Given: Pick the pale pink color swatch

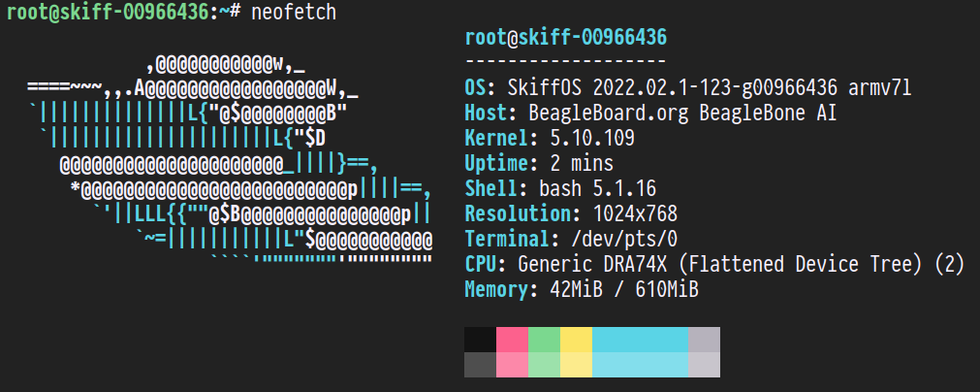Looking at the screenshot, I should point(512,365).
